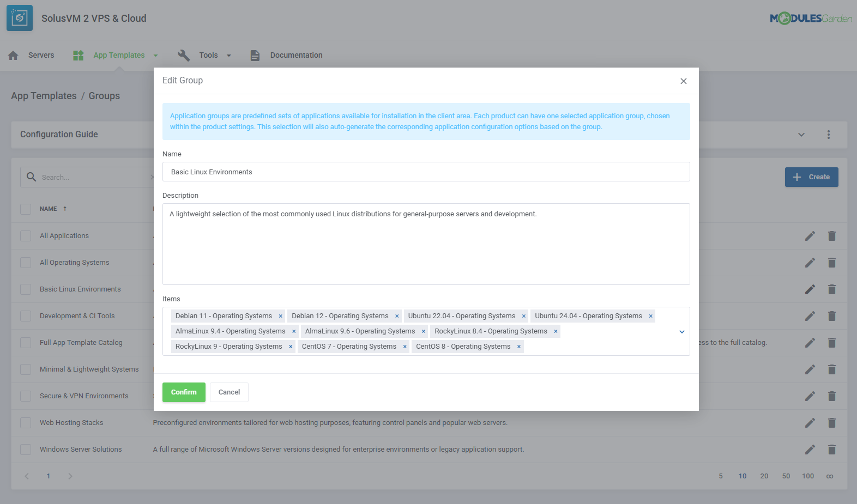Check the All Operating Systems checkbox

coord(26,263)
